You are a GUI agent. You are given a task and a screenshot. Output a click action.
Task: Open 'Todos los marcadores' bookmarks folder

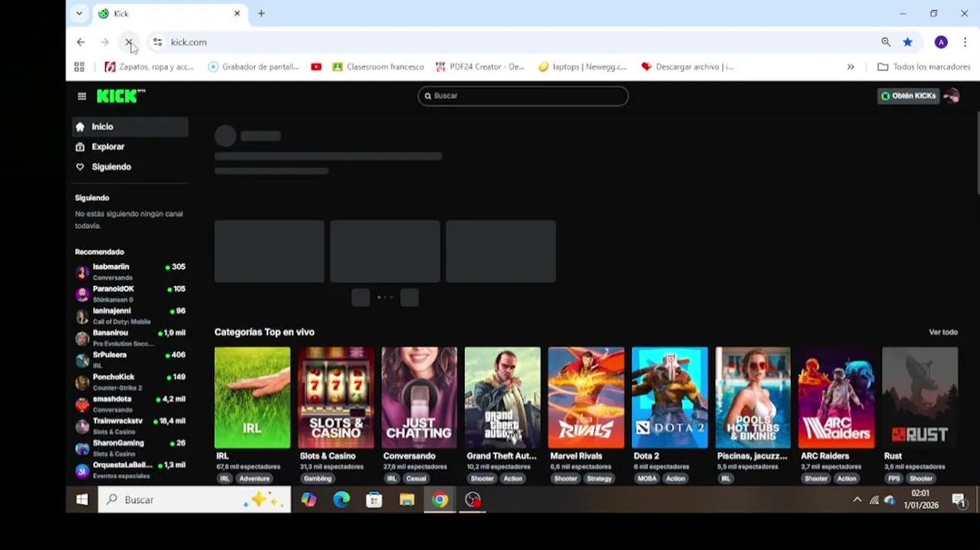coord(924,67)
